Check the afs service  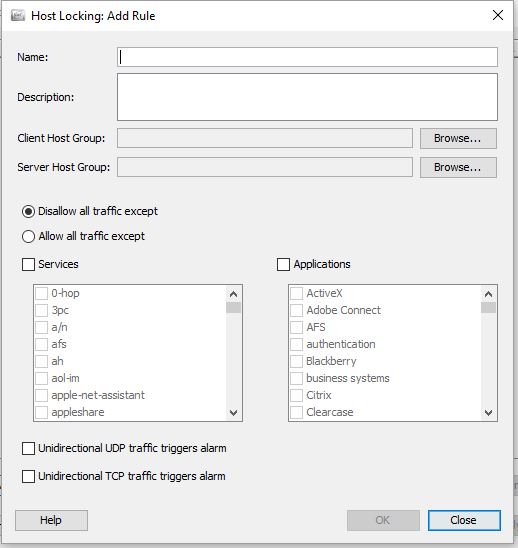tap(42, 344)
